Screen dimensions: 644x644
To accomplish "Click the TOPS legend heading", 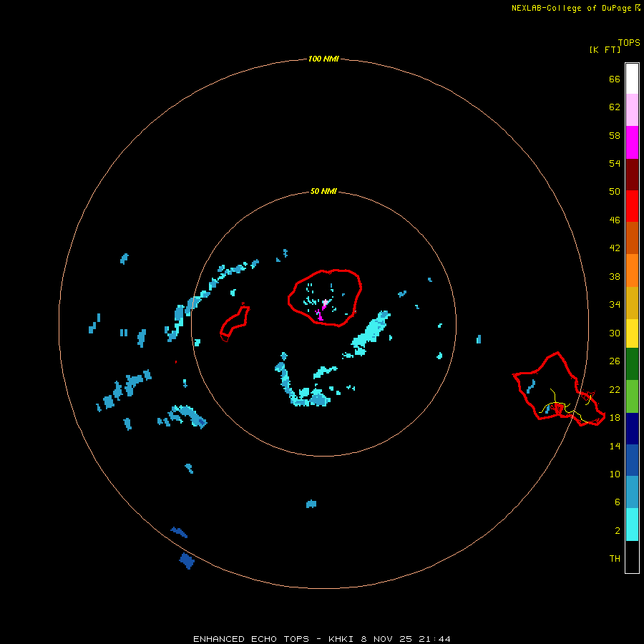I will click(629, 42).
